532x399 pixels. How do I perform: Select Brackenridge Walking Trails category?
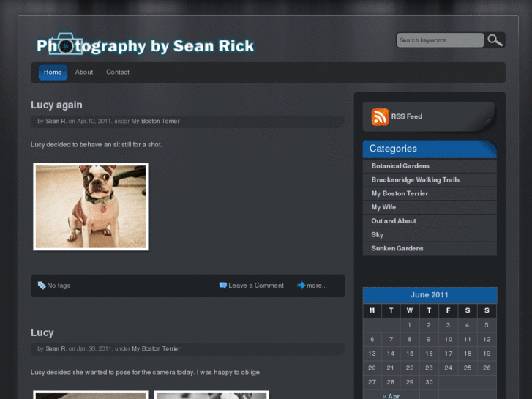(430, 180)
